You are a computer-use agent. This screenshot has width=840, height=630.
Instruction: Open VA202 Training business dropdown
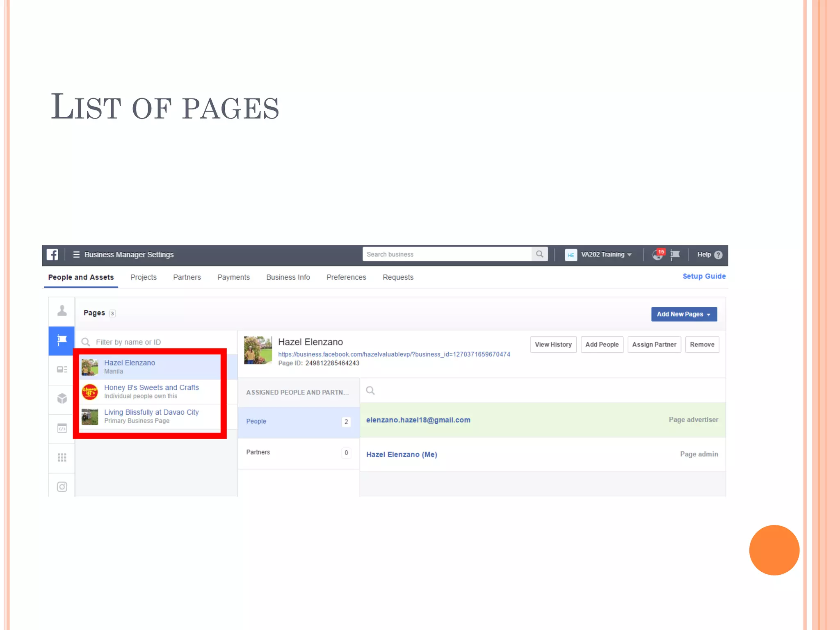coord(607,254)
